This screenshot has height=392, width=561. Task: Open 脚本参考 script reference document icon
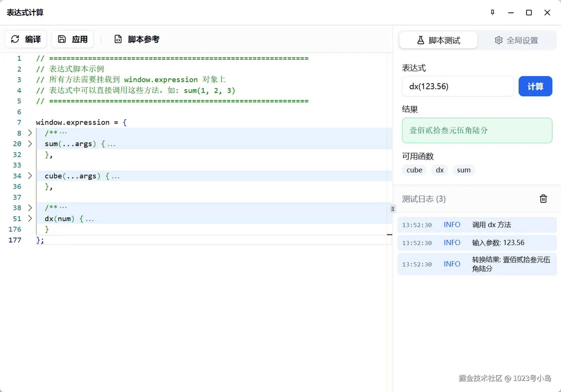(x=118, y=39)
